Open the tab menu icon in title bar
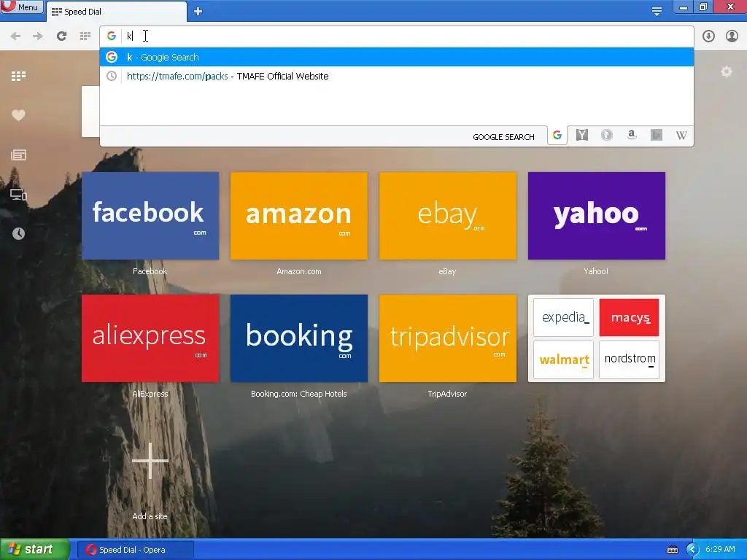747x560 pixels. tap(657, 11)
